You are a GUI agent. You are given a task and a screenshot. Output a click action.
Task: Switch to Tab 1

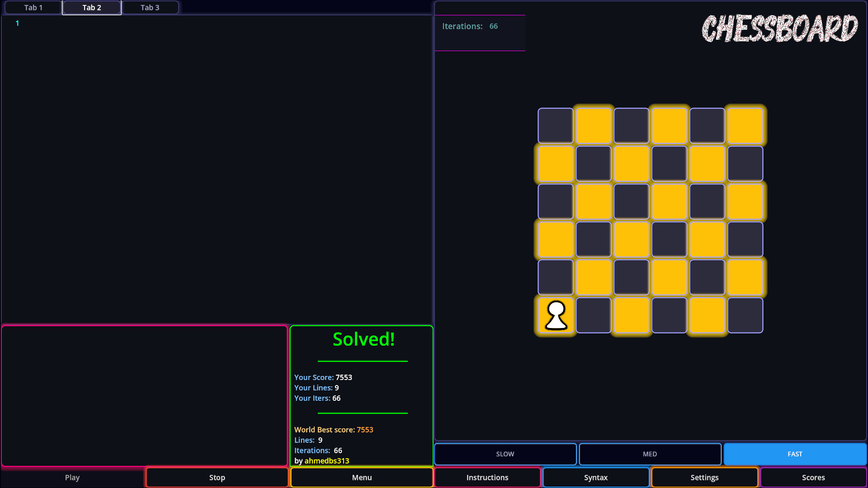click(x=33, y=8)
